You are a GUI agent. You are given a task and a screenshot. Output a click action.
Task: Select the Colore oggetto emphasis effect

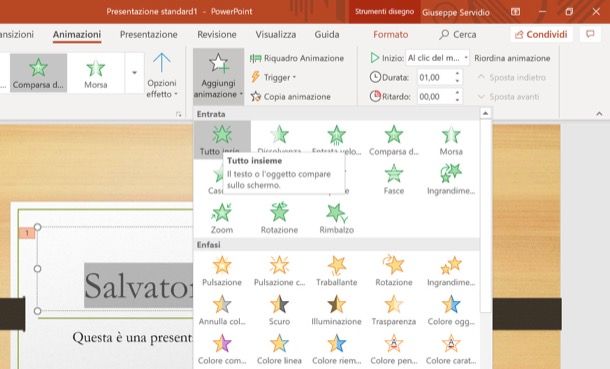[x=451, y=310]
